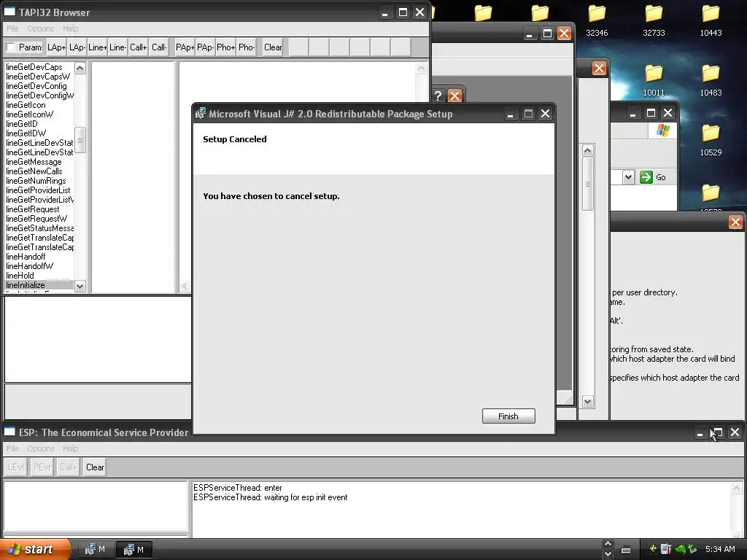Click function list scroll down arrow
The height and width of the screenshot is (560, 747).
pos(80,286)
